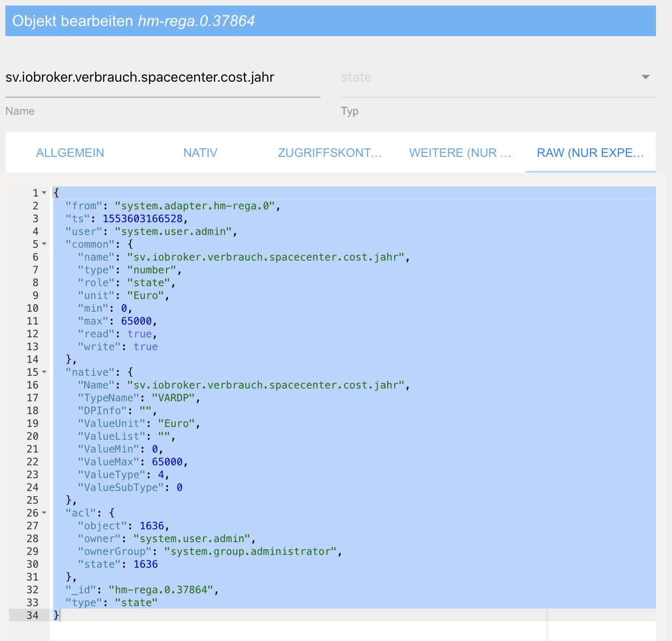
Task: Click the "user" value on line 4
Action: point(173,232)
